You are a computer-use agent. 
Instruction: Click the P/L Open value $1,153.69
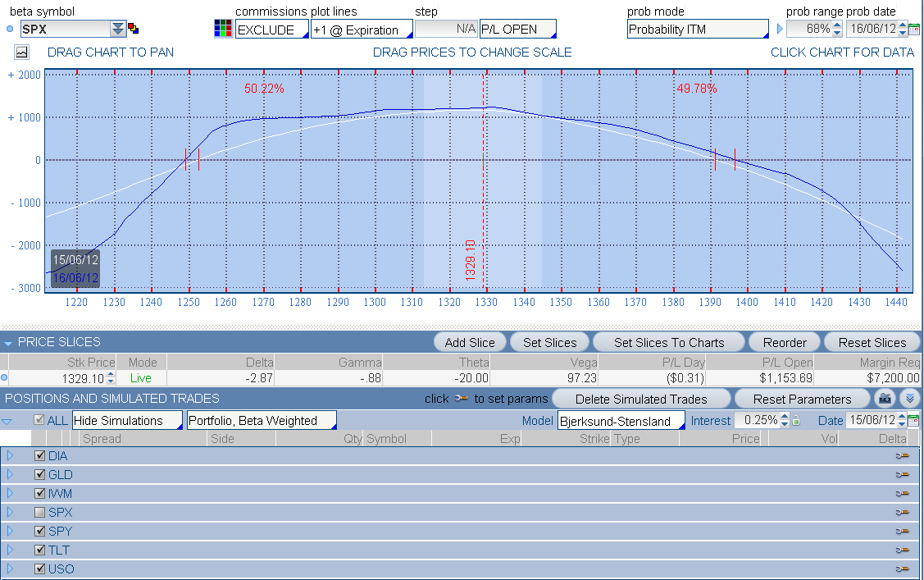pos(785,378)
